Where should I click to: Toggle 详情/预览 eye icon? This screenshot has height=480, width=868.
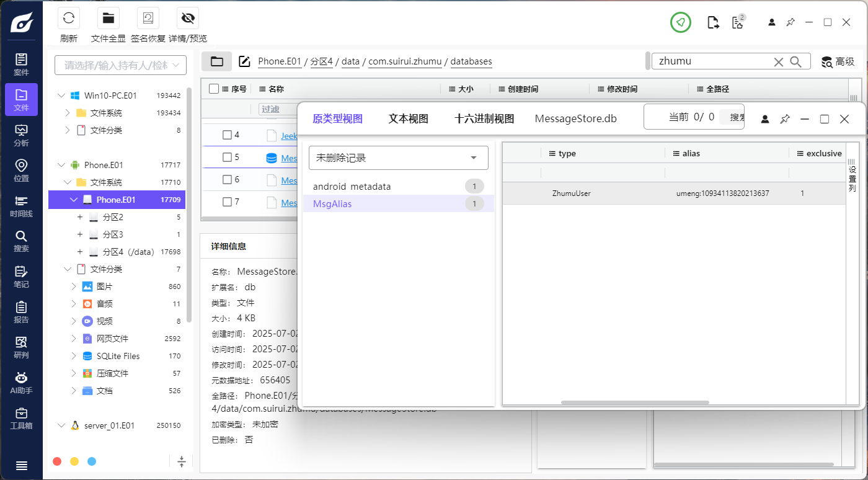(x=188, y=18)
